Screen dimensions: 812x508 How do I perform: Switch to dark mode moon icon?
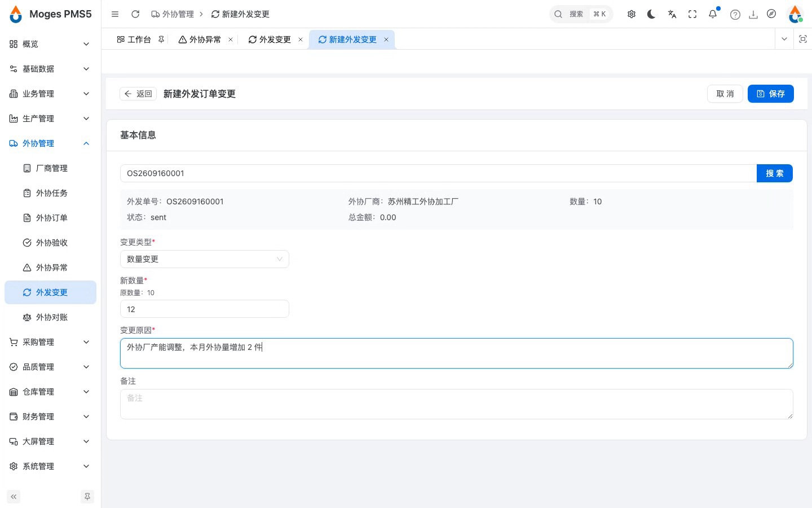pos(651,14)
